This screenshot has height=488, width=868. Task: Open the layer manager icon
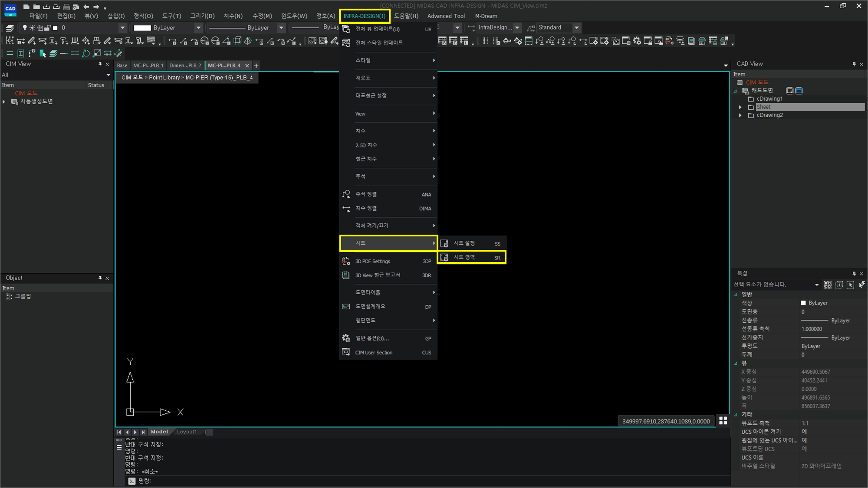(x=10, y=28)
